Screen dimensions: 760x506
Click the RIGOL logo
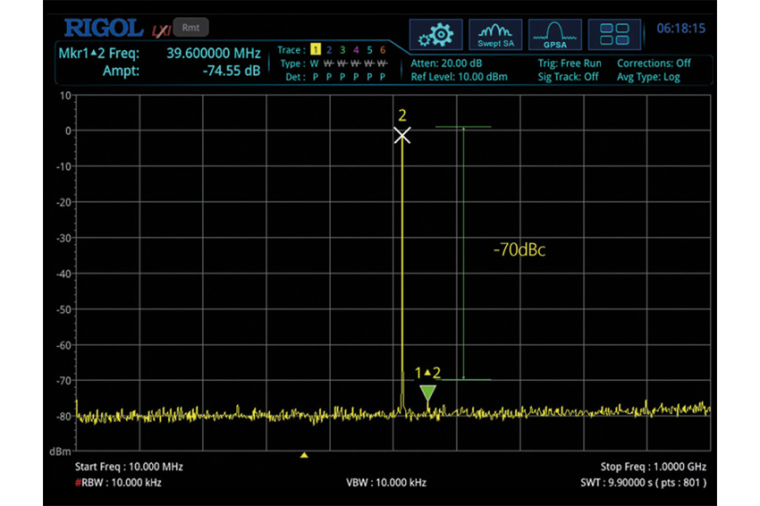tap(102, 27)
